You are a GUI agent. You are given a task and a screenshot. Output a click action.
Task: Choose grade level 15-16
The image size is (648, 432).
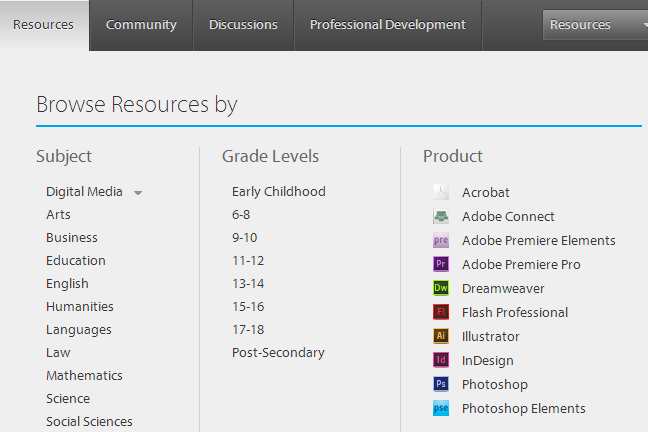[248, 306]
